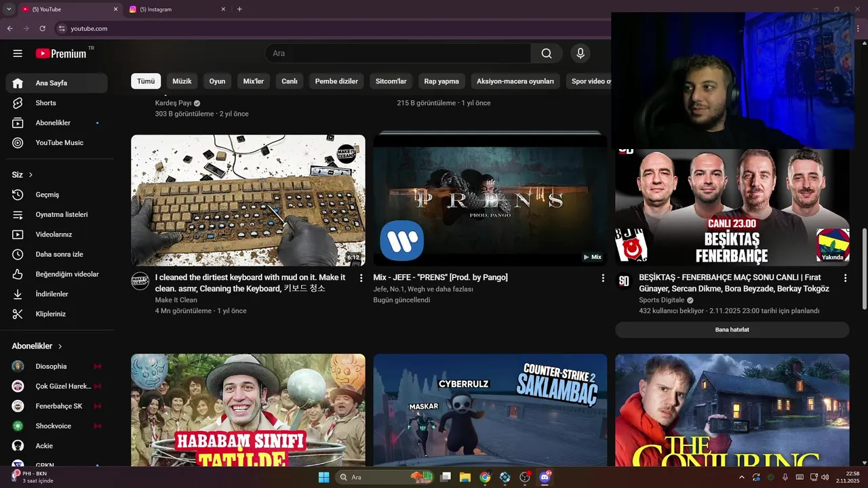Open Beğendiğim videolar list

point(57,274)
